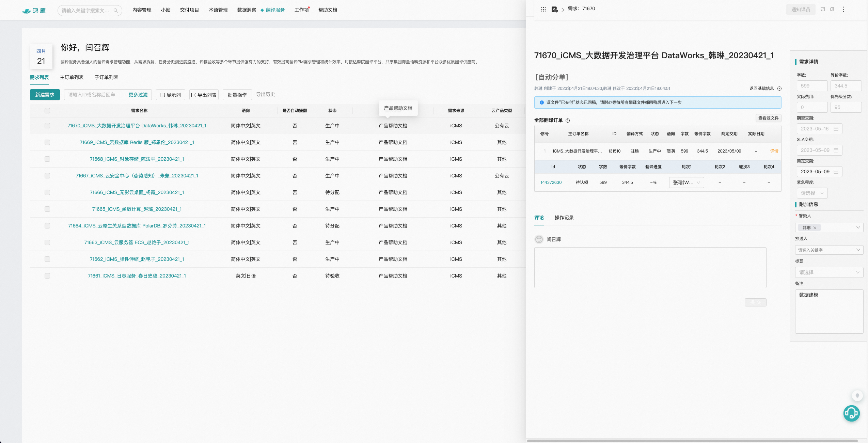Image resolution: width=868 pixels, height=443 pixels.
Task: Switch to 主订单列表 tab
Action: [72, 77]
